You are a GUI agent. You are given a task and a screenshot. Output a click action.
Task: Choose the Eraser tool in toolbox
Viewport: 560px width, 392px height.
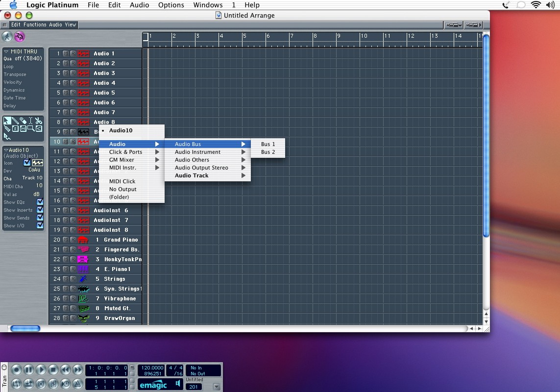click(23, 121)
